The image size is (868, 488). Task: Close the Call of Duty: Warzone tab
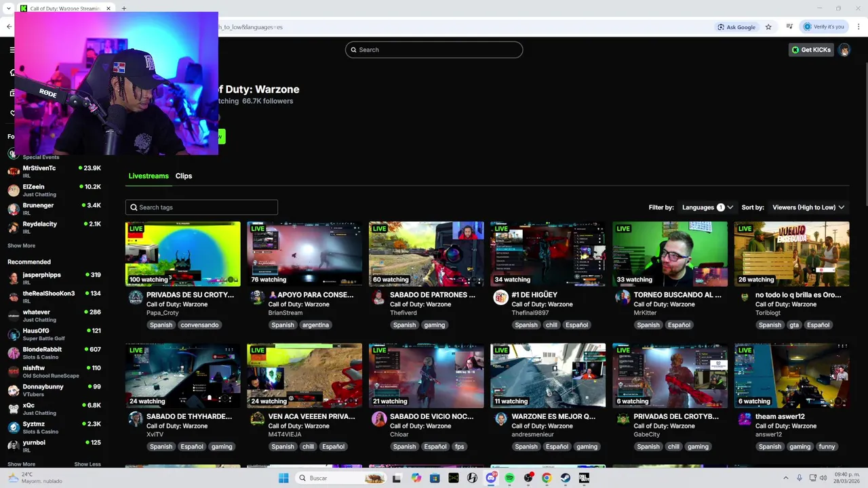pyautogui.click(x=108, y=9)
